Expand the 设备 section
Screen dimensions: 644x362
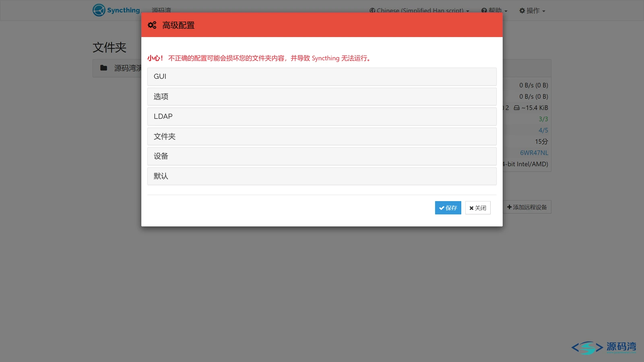322,156
